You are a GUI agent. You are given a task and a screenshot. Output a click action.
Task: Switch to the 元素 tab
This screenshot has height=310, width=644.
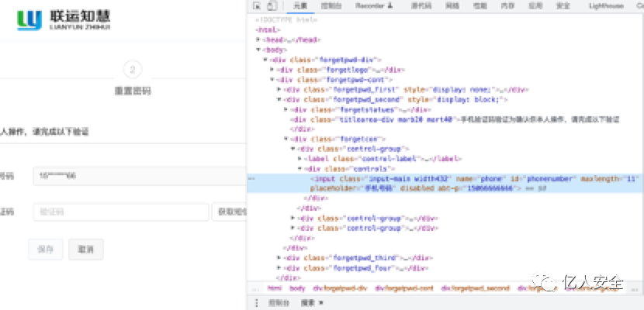coord(300,5)
